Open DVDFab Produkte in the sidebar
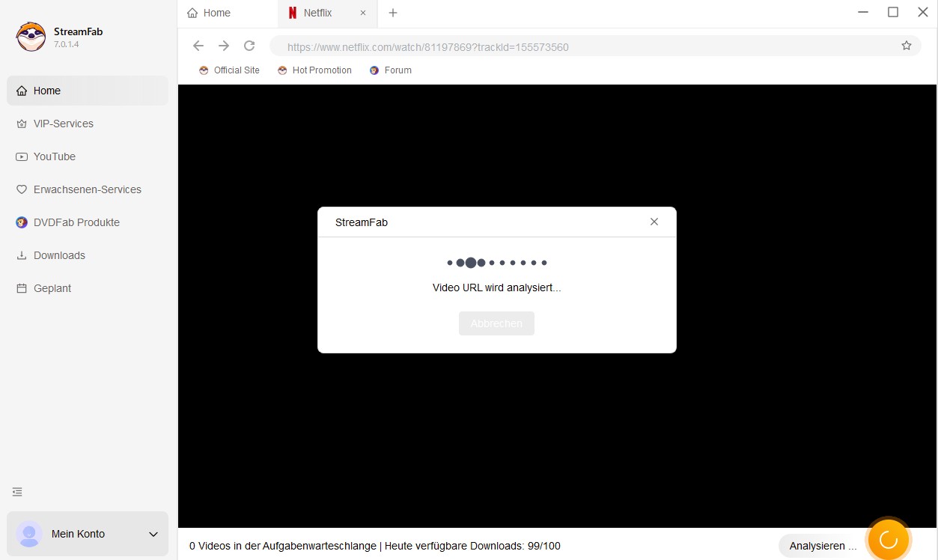 tap(76, 222)
